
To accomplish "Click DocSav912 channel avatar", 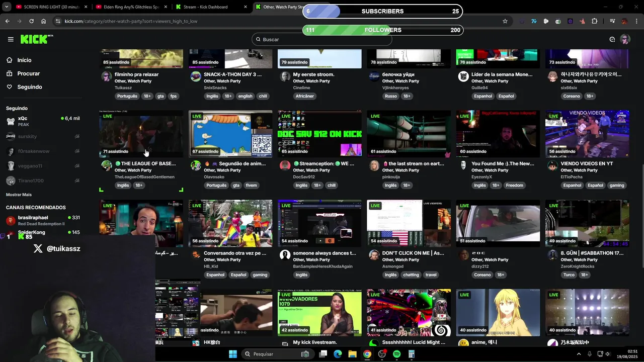I will click(285, 165).
